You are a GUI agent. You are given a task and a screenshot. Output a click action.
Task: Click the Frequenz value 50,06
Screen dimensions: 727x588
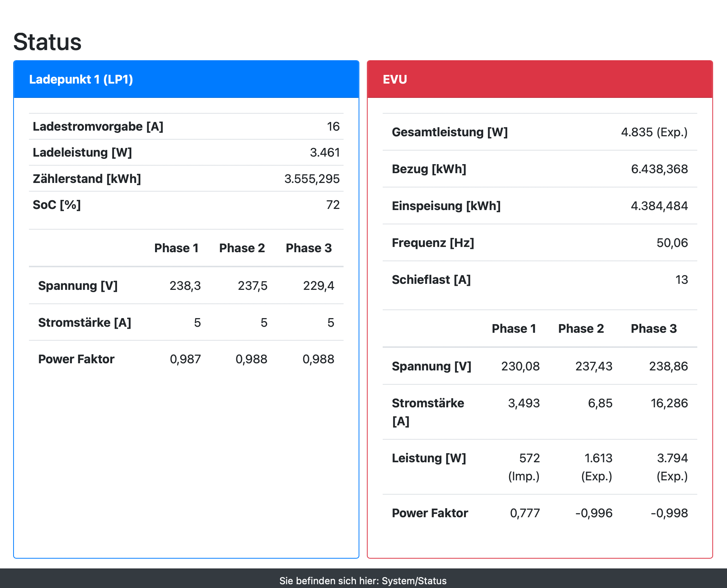[672, 243]
